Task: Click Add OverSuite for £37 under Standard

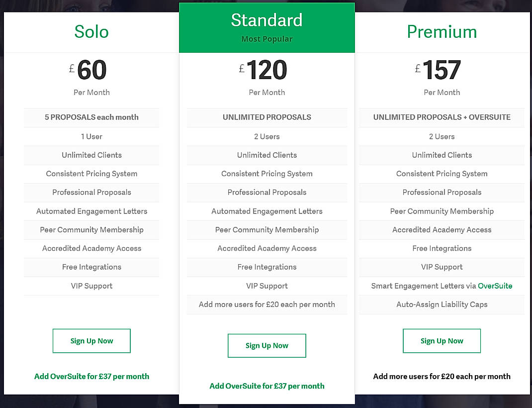Action: pyautogui.click(x=266, y=386)
